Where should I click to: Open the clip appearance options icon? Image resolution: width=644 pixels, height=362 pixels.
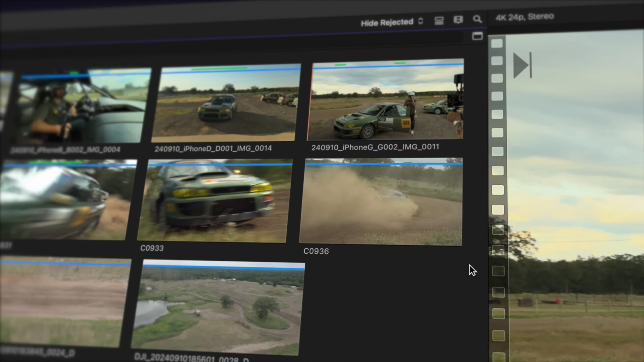pyautogui.click(x=439, y=21)
